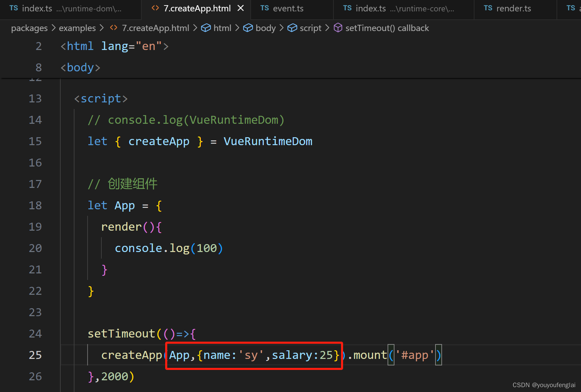This screenshot has width=581, height=392.
Task: Click 'render' method on line 19
Action: [121, 227]
